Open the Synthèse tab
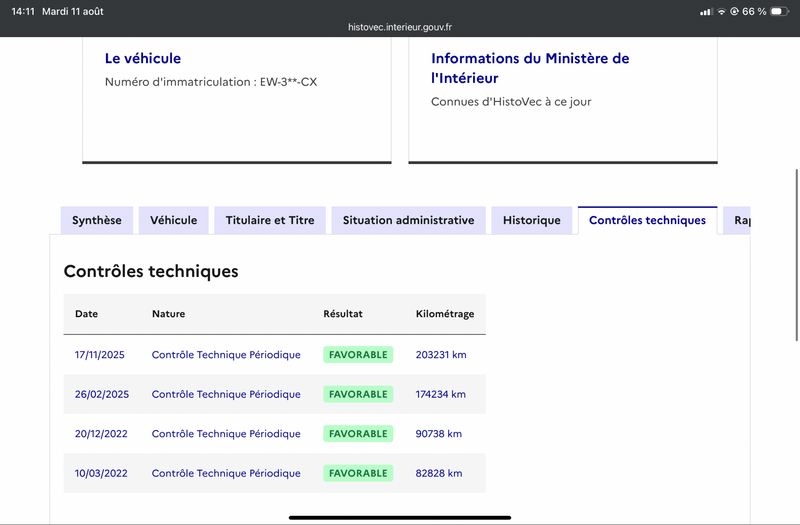The image size is (800, 525). click(x=96, y=220)
